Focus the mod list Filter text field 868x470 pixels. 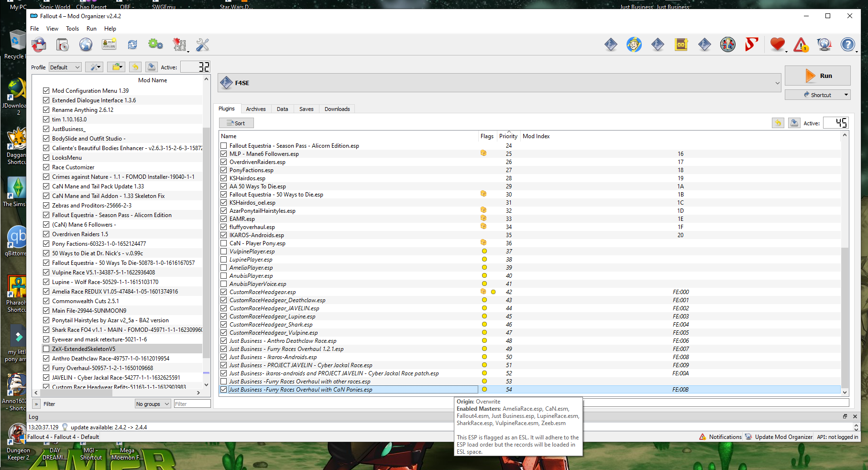click(x=192, y=404)
